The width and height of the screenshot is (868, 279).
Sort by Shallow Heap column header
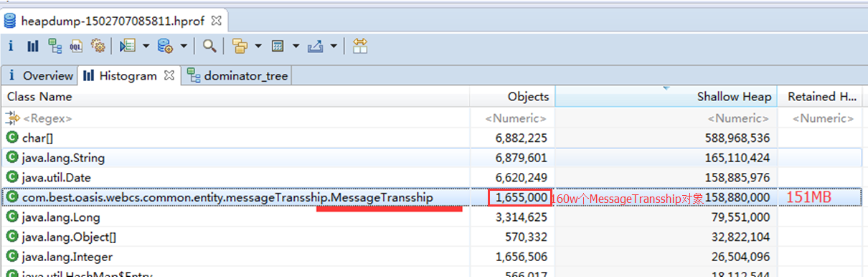coord(666,96)
